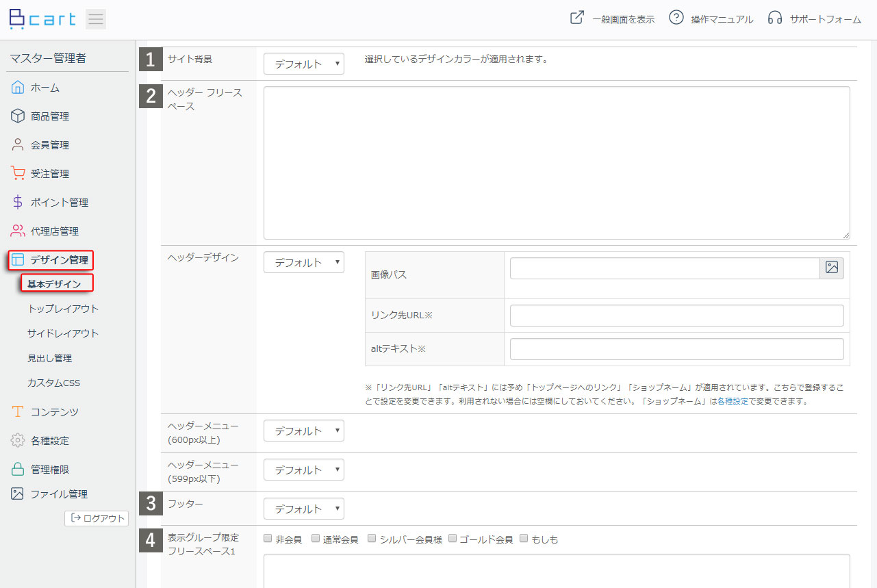Open 商品管理 menu
The height and width of the screenshot is (588, 877).
point(50,116)
